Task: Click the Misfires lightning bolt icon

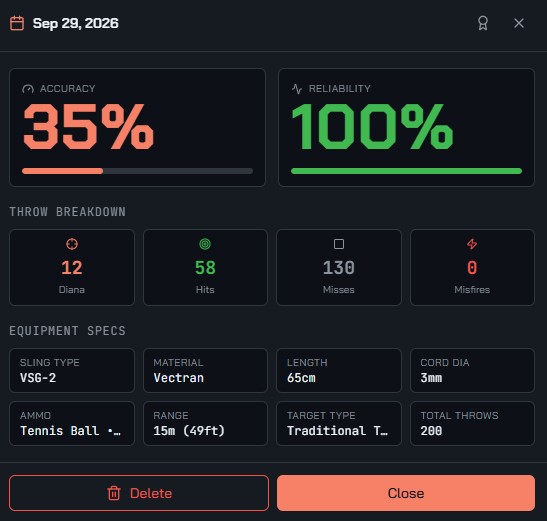Action: point(472,244)
